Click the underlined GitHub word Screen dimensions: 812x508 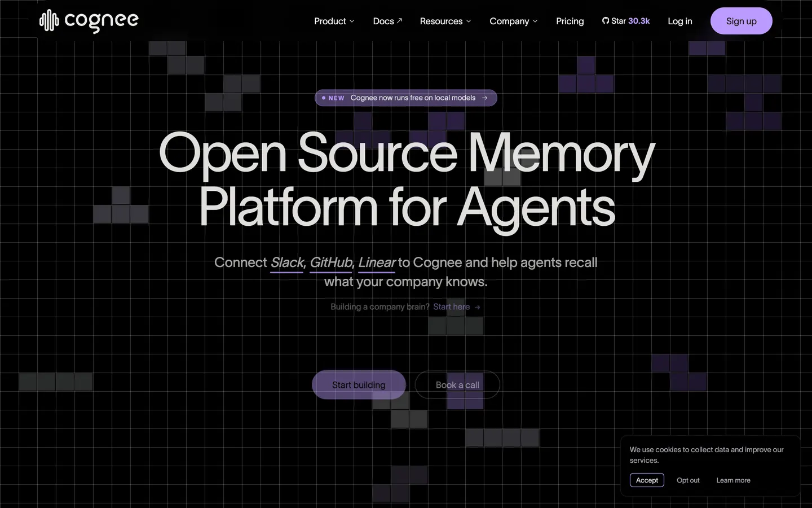click(x=330, y=262)
